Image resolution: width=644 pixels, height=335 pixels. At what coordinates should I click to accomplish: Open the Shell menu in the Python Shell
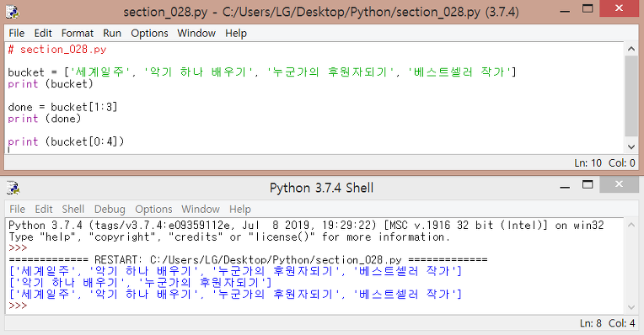pyautogui.click(x=73, y=209)
